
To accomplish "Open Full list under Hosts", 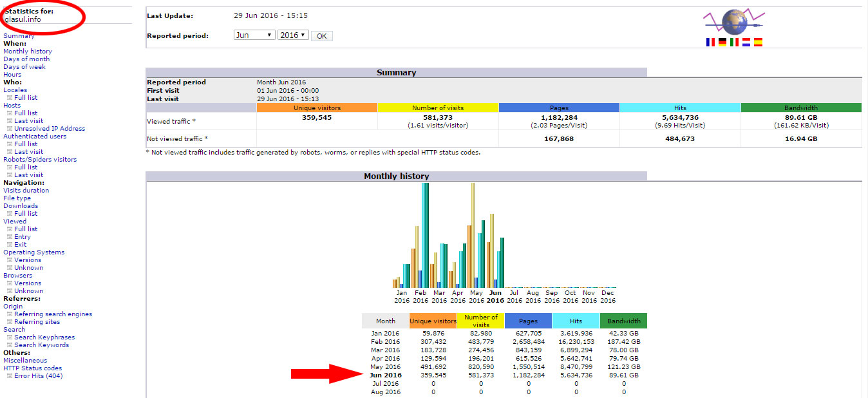I will tap(26, 113).
